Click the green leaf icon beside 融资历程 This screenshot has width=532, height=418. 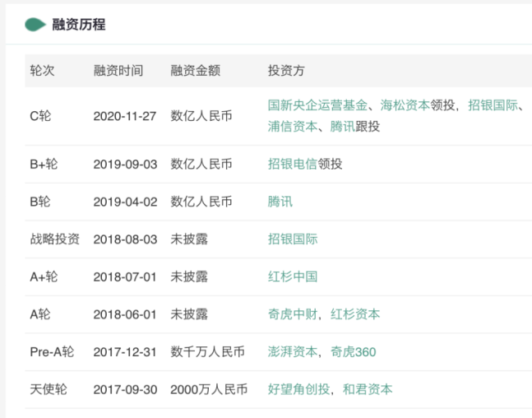[x=35, y=25]
